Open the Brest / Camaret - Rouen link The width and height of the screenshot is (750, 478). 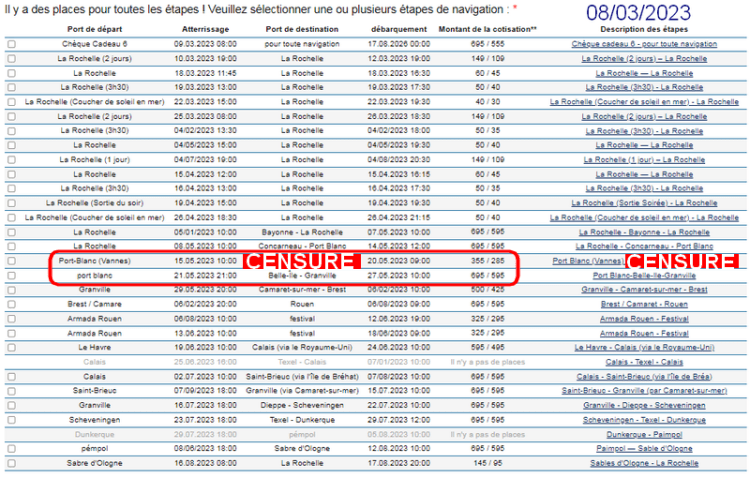click(644, 303)
